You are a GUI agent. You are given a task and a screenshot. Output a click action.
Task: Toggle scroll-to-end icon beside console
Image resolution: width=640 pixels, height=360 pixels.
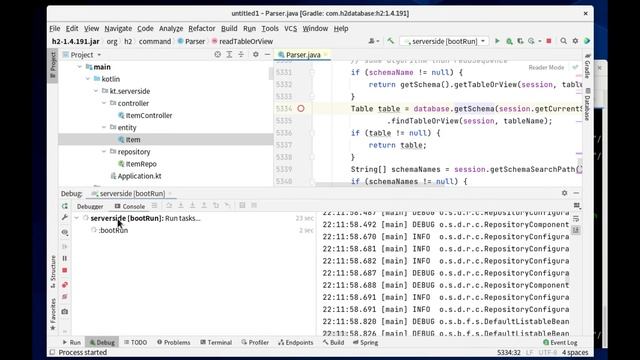coord(576,230)
